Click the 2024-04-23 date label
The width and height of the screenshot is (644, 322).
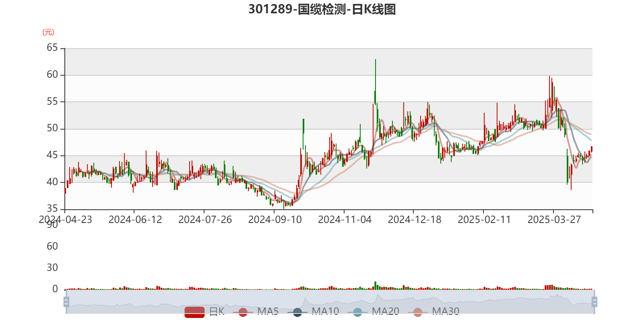tap(65, 220)
